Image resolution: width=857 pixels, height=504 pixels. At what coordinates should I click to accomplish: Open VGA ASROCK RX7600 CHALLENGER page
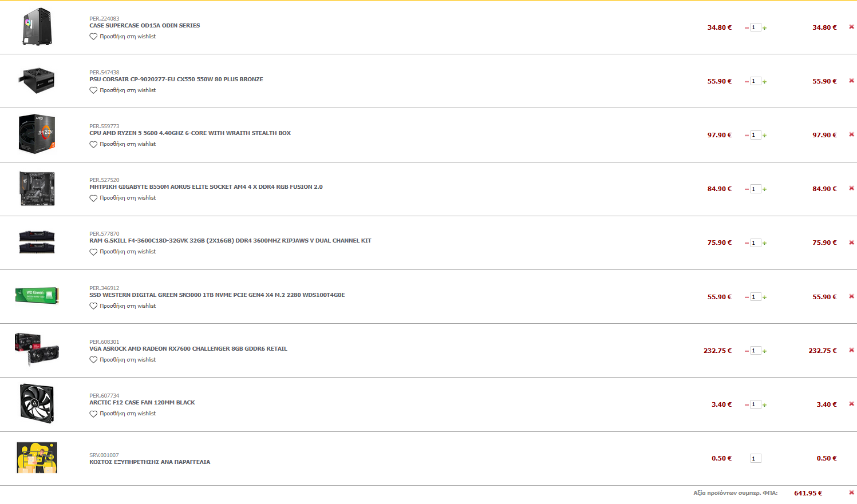click(x=188, y=349)
